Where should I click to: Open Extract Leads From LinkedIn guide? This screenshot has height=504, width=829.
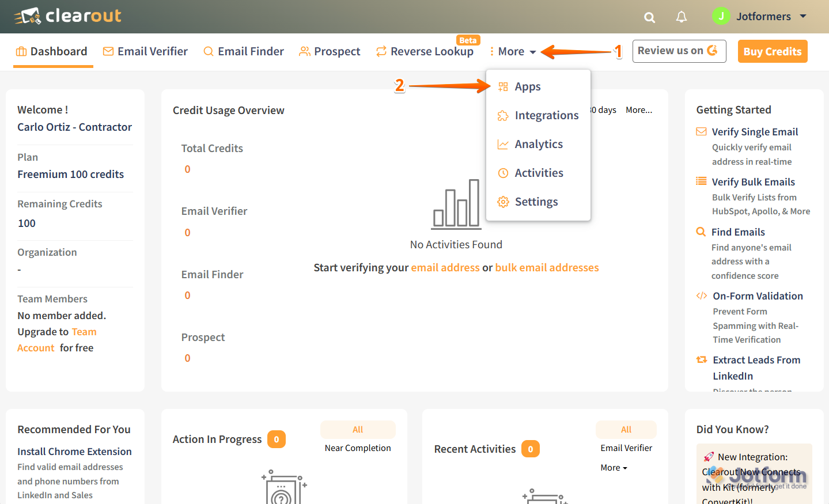(756, 368)
